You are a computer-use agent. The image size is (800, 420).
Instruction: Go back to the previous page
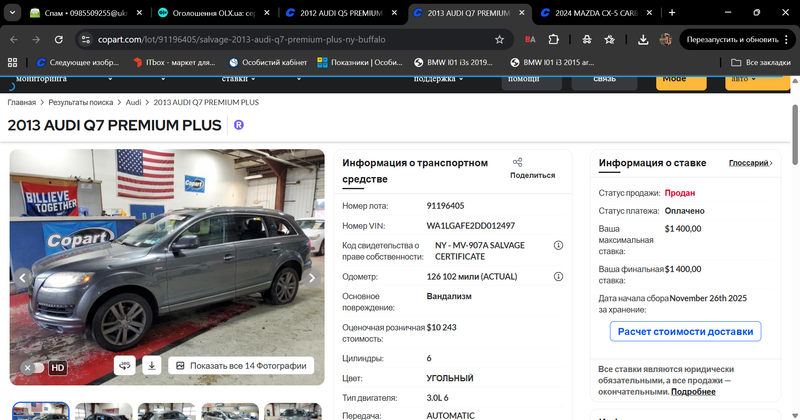[14, 39]
